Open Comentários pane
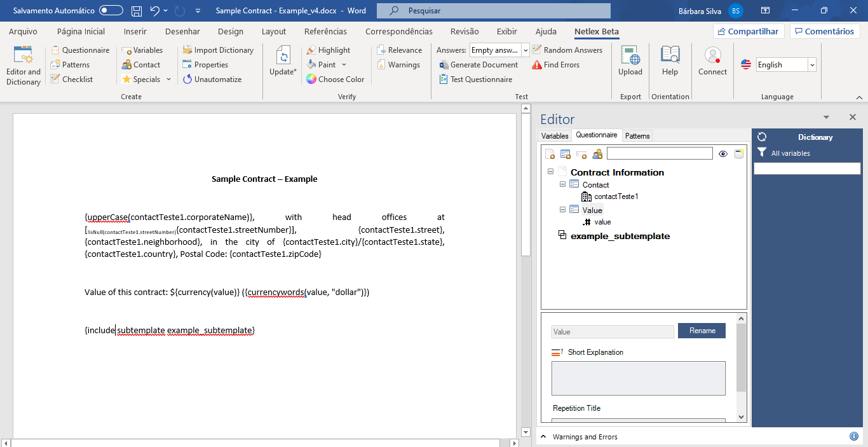 pos(825,31)
